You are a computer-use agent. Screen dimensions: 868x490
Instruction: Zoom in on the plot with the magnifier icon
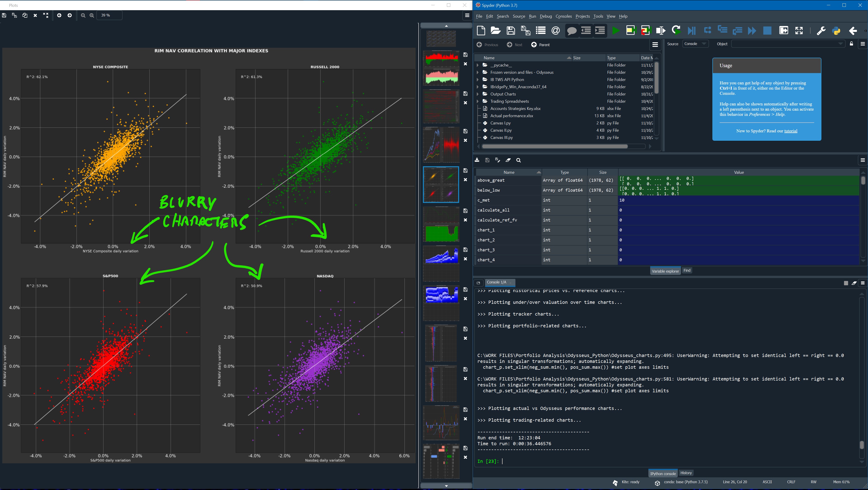click(92, 15)
